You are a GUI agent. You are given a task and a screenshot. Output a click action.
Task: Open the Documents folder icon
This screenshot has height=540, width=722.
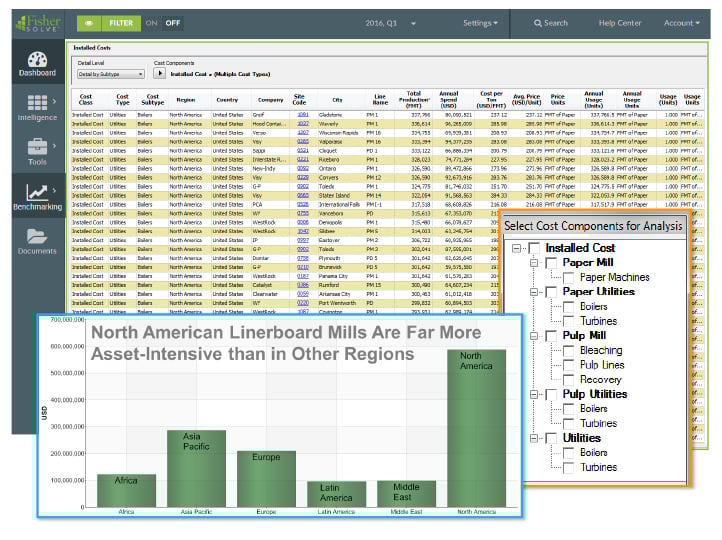pos(37,236)
